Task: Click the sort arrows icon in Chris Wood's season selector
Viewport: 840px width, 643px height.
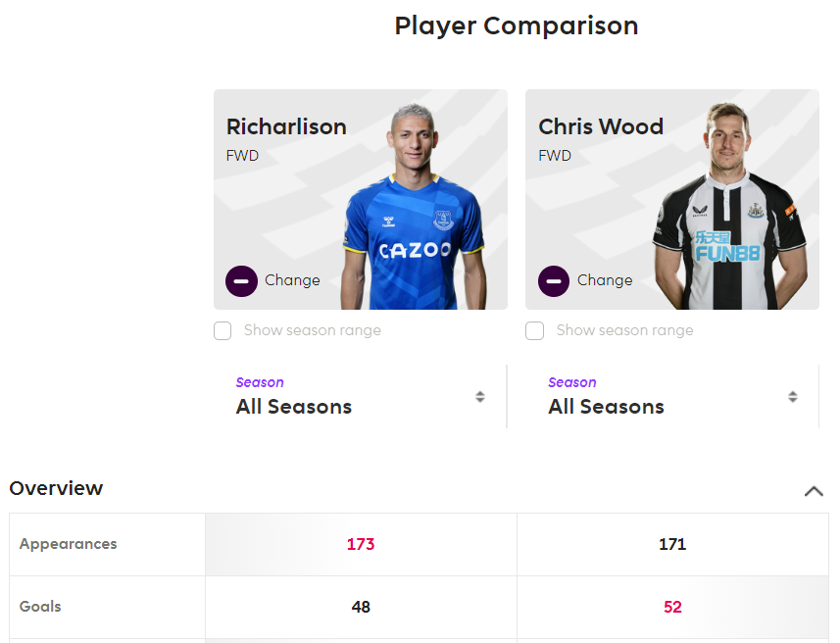Action: coord(793,397)
